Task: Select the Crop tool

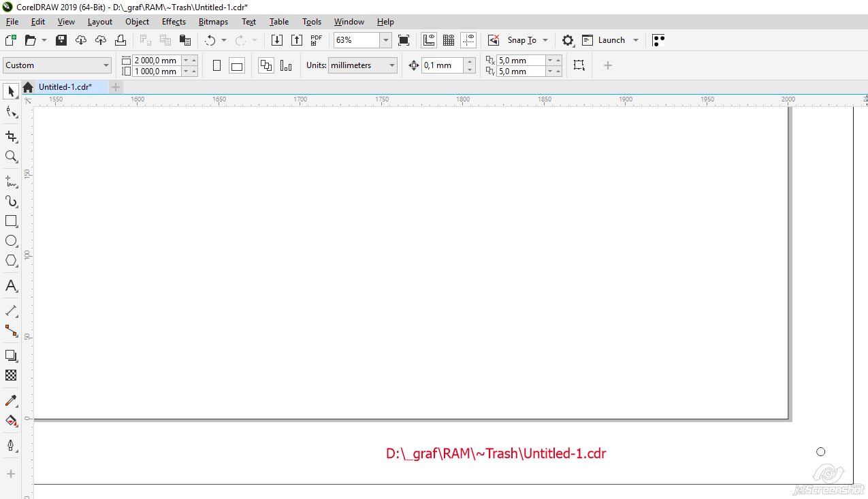Action: click(11, 137)
